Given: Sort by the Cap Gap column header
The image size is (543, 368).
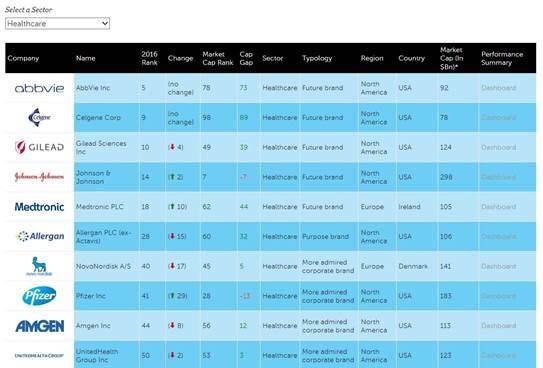Looking at the screenshot, I should pos(246,58).
